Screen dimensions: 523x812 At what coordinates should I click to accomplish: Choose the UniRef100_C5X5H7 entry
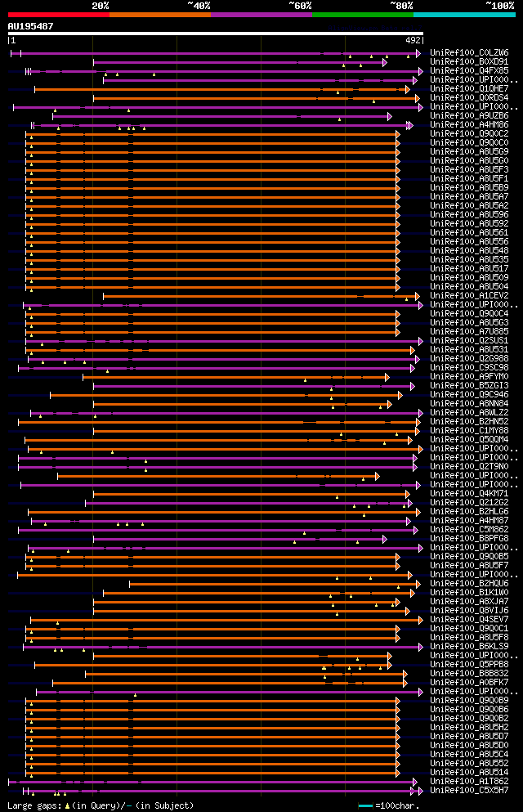click(469, 790)
